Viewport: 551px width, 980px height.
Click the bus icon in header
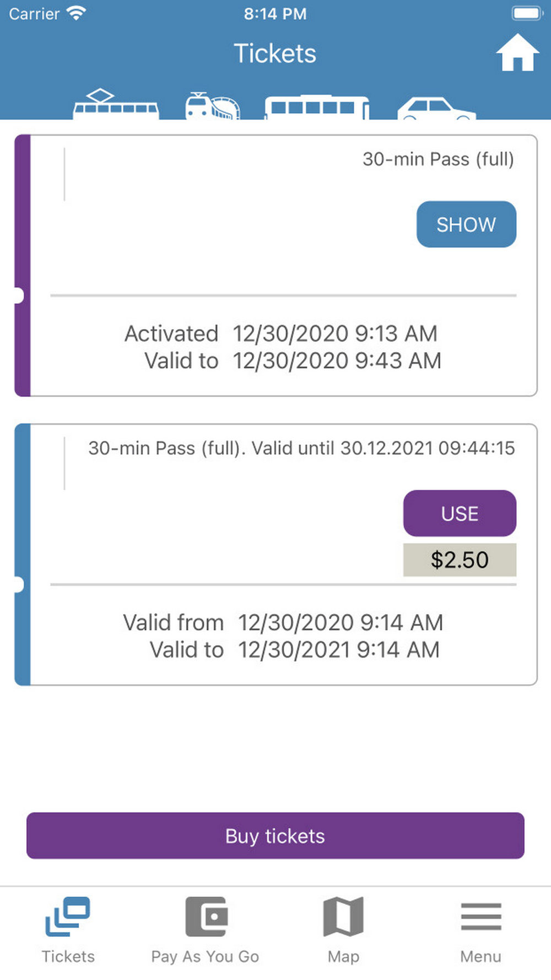pos(317,107)
